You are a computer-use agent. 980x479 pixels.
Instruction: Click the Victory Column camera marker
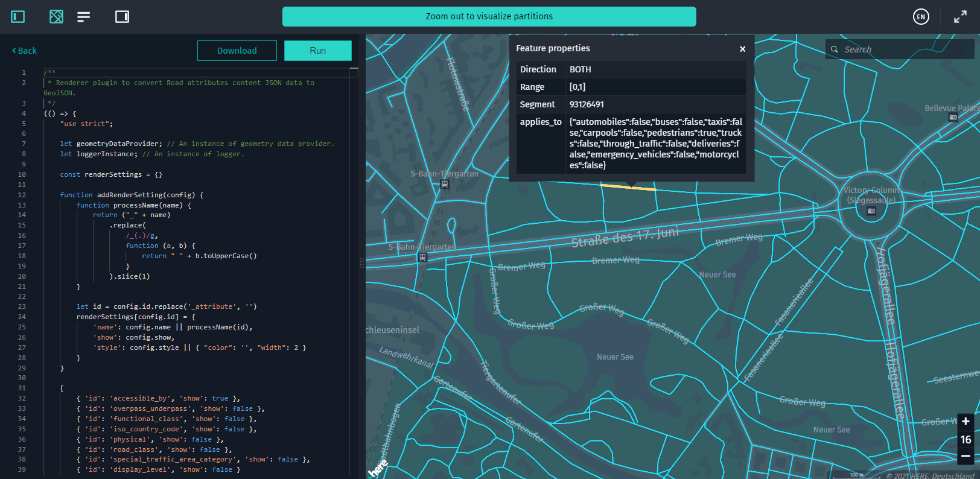(x=871, y=211)
